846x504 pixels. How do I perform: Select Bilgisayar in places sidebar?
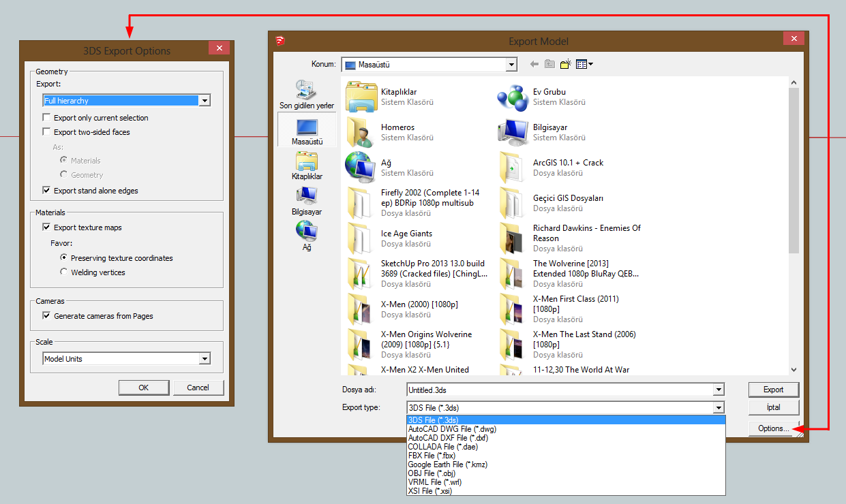coord(307,201)
